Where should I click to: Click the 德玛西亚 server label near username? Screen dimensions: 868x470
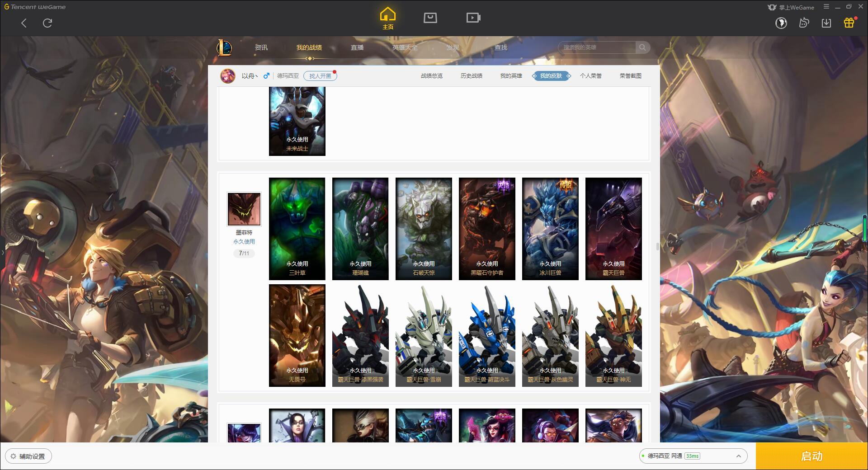288,76
